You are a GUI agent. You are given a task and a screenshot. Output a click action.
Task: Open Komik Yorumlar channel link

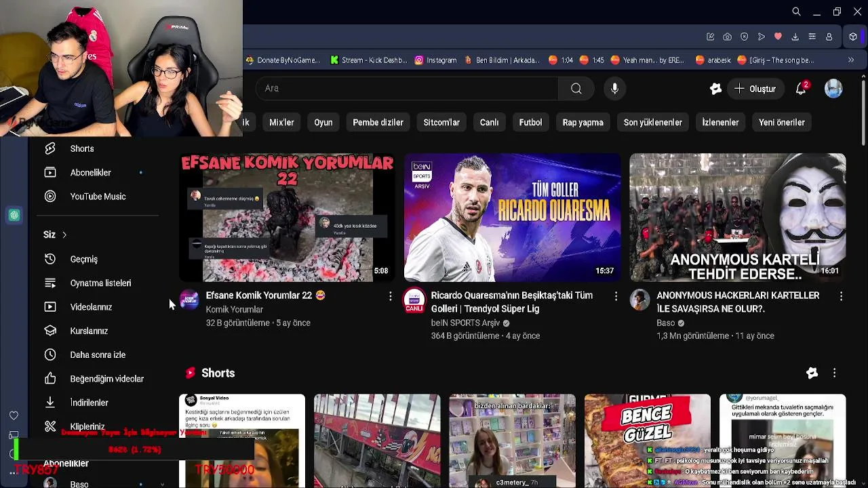click(x=234, y=309)
